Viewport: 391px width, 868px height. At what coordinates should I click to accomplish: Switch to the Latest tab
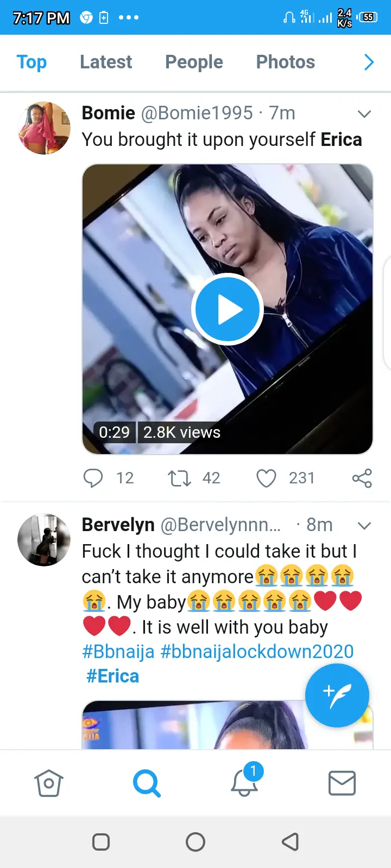tap(106, 62)
